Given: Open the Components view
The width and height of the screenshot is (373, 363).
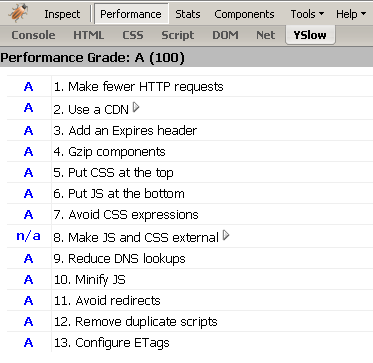Looking at the screenshot, I should click(244, 14).
